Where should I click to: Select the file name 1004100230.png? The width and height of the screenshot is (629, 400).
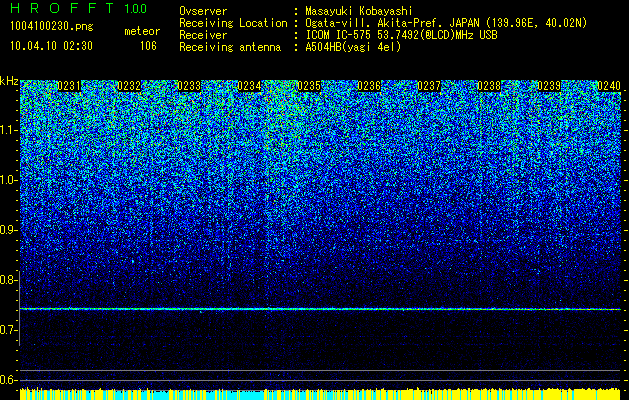click(52, 27)
